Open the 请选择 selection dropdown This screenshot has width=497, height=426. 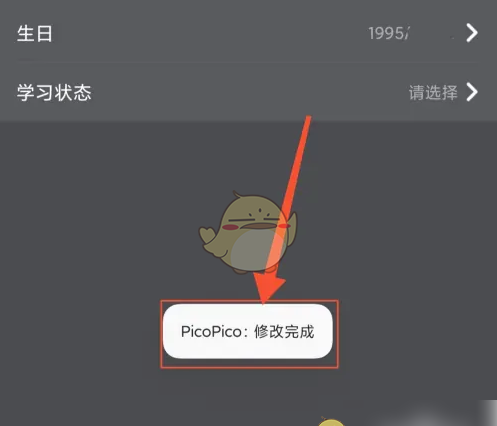[x=433, y=92]
